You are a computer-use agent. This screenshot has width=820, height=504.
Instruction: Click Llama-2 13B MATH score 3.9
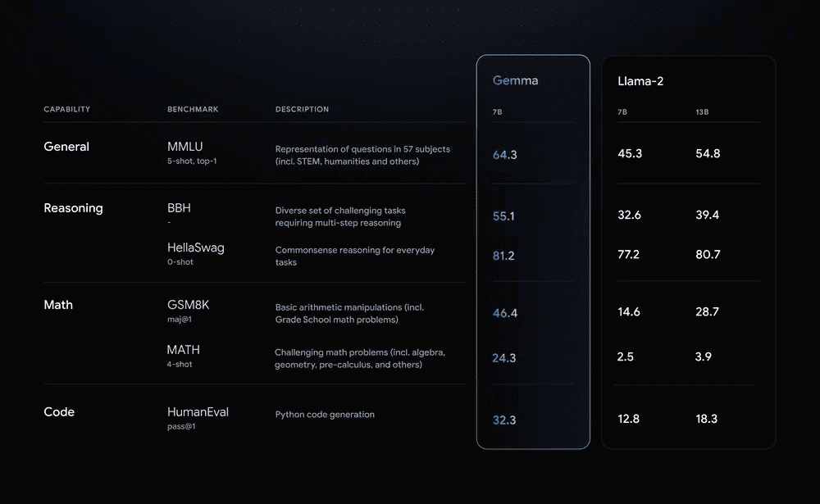coord(704,357)
